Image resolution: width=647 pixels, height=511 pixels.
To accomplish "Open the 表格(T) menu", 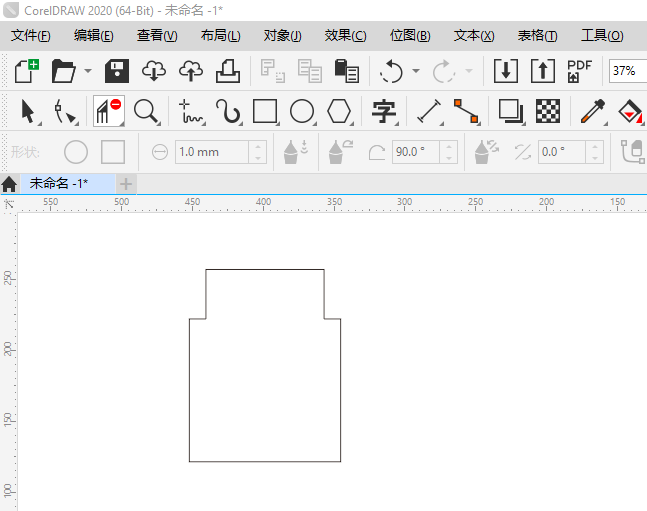I will [537, 35].
